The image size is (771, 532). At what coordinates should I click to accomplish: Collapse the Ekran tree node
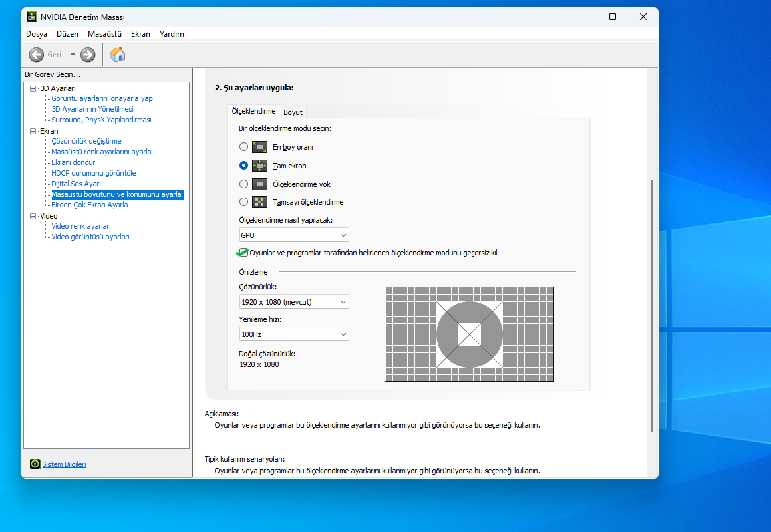click(x=33, y=131)
